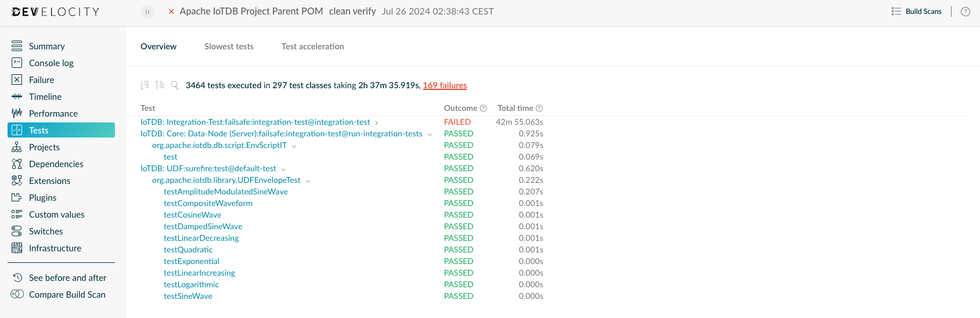
Task: Collapse the IoTDB Core Data-Node row
Action: 430,135
